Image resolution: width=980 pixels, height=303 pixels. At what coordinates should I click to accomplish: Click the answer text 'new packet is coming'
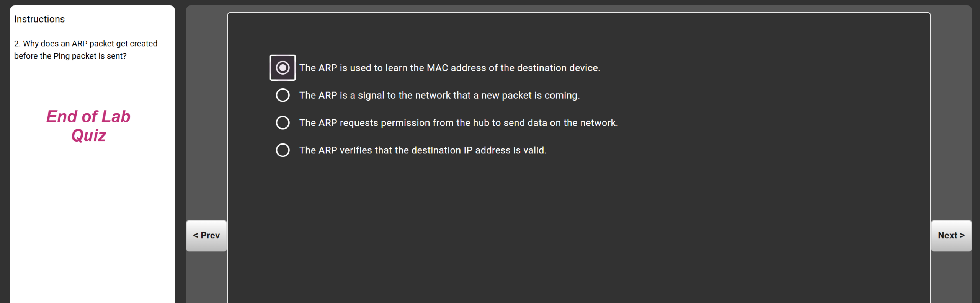(439, 95)
